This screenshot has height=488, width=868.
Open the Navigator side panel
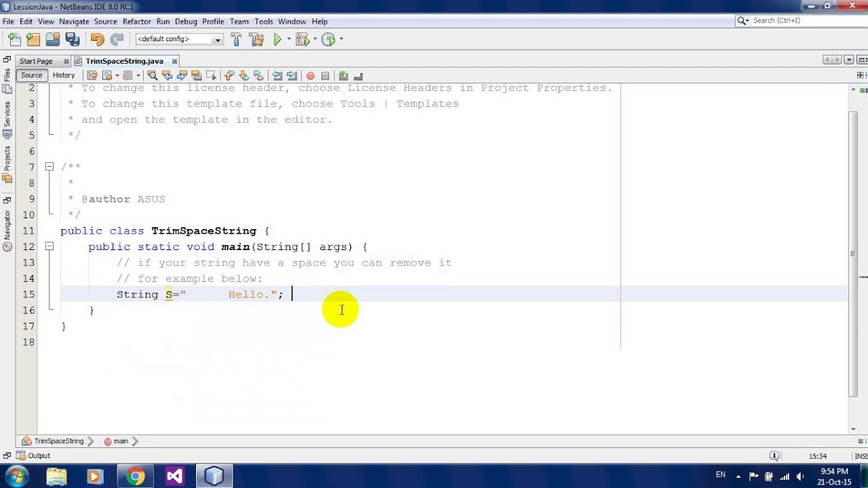pos(7,230)
